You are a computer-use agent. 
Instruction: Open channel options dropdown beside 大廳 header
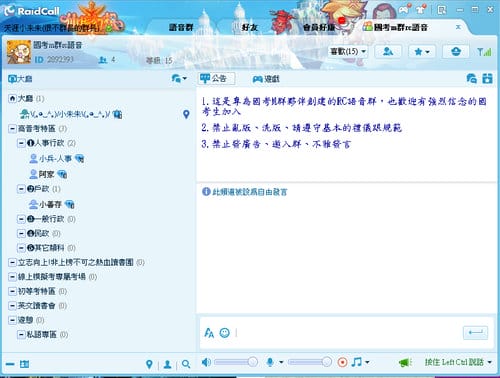[179, 79]
